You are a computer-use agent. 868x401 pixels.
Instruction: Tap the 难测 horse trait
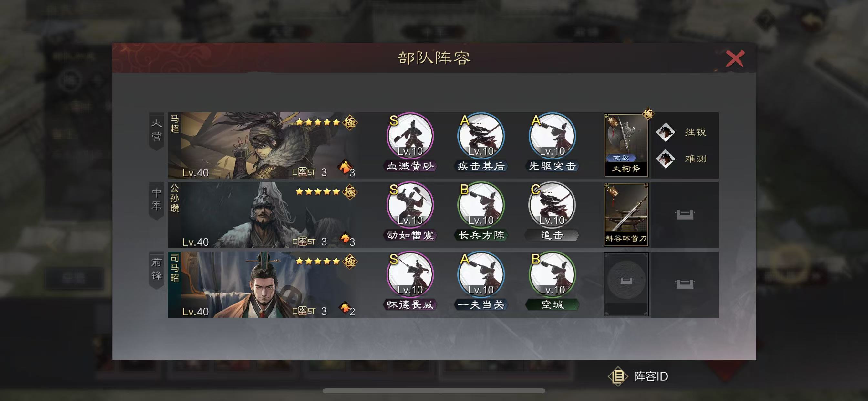(682, 159)
